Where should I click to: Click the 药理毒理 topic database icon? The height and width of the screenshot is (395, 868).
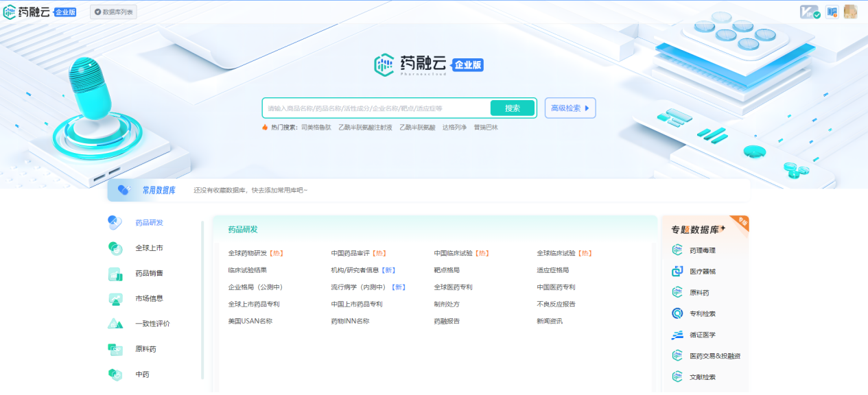click(677, 250)
